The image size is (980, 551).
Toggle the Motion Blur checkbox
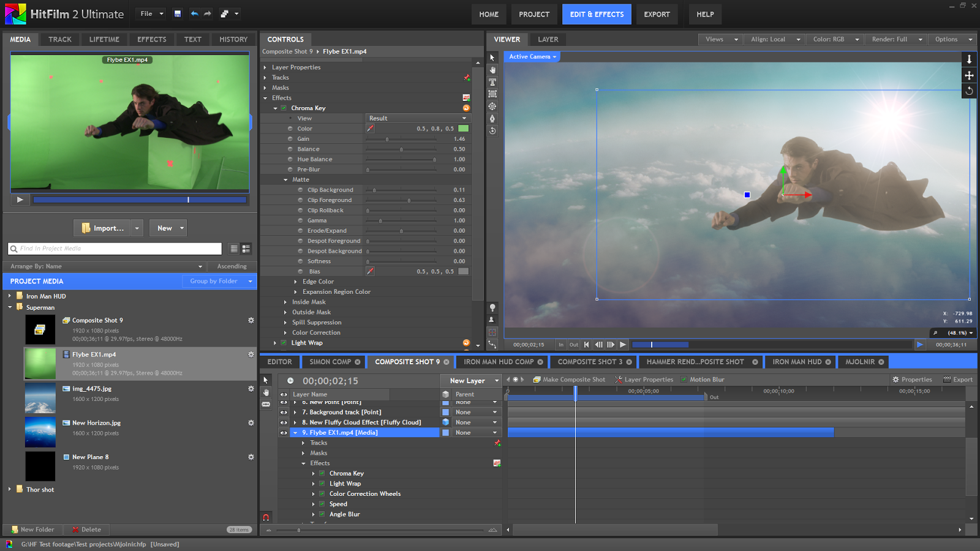[684, 380]
